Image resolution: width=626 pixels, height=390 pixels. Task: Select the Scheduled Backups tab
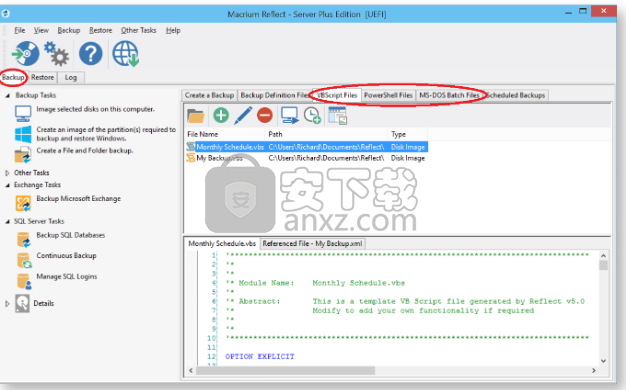(x=515, y=95)
